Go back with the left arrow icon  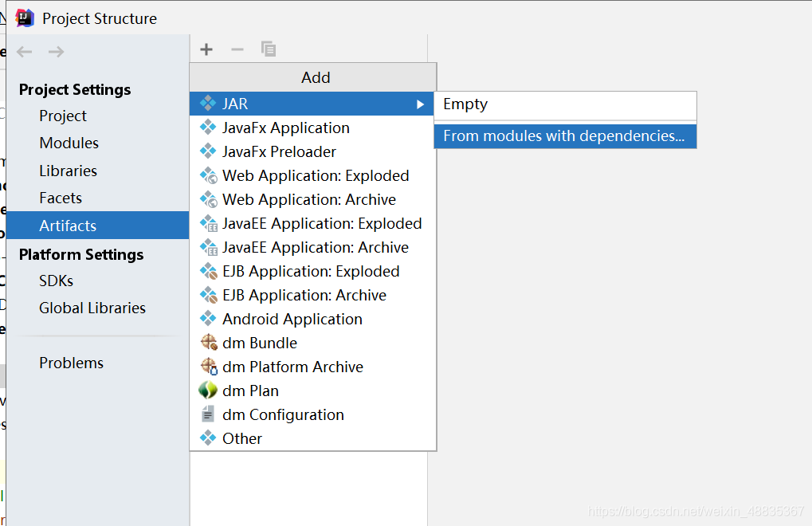(x=25, y=52)
